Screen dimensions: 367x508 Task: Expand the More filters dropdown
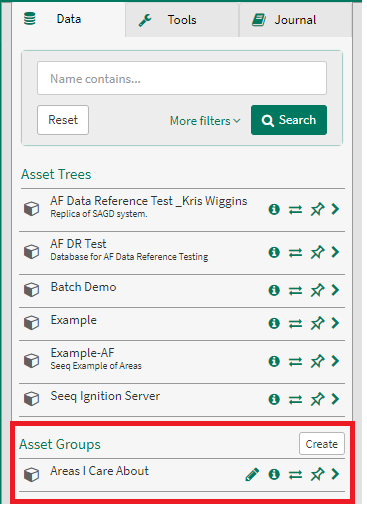pos(205,121)
